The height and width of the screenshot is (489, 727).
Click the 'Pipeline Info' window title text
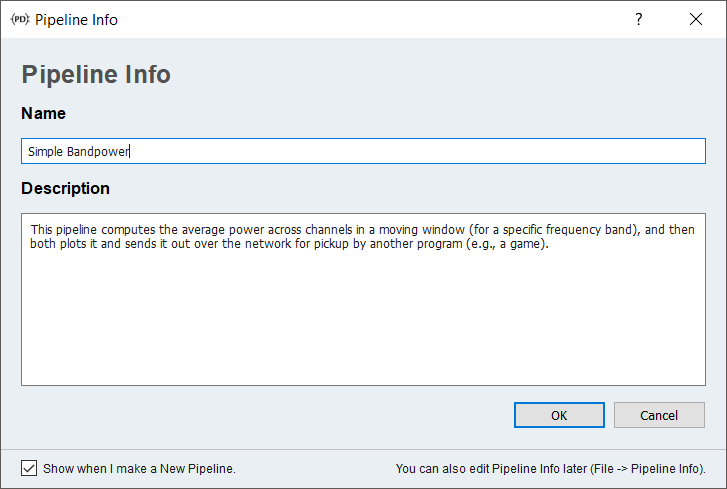point(76,19)
